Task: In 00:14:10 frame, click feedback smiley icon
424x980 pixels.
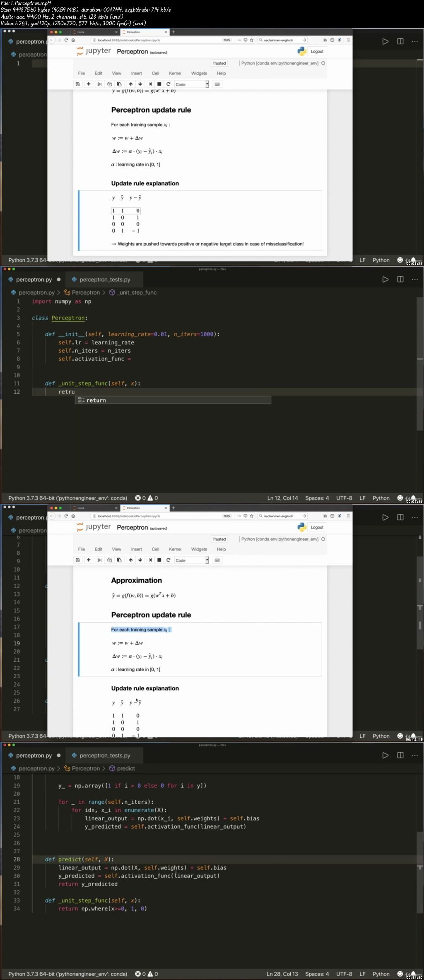Action: click(x=400, y=974)
